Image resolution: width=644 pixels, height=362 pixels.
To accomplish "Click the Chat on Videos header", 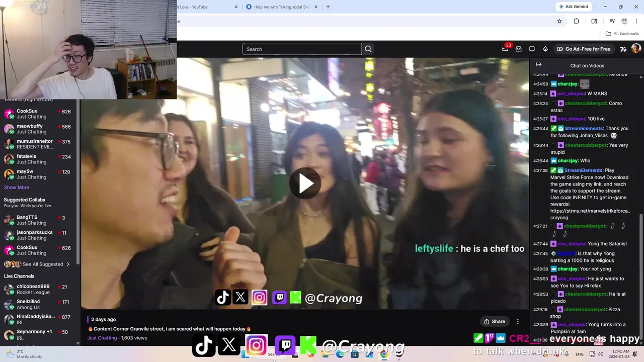I will [587, 65].
